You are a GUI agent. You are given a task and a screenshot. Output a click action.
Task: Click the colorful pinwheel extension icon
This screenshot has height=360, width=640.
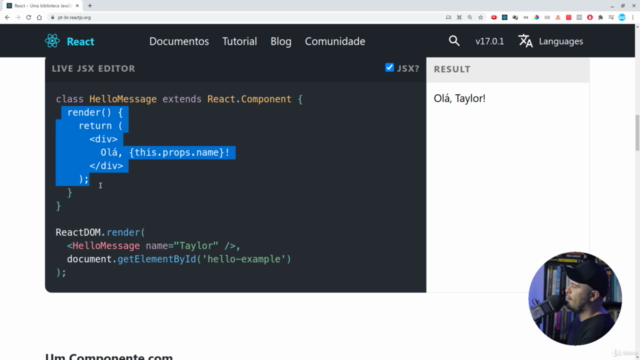[x=536, y=17]
